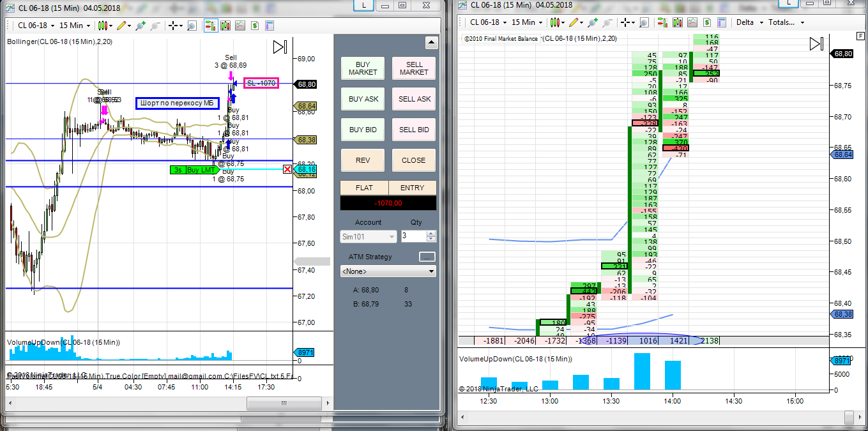
Task: Click CLOSE position button
Action: coord(414,160)
